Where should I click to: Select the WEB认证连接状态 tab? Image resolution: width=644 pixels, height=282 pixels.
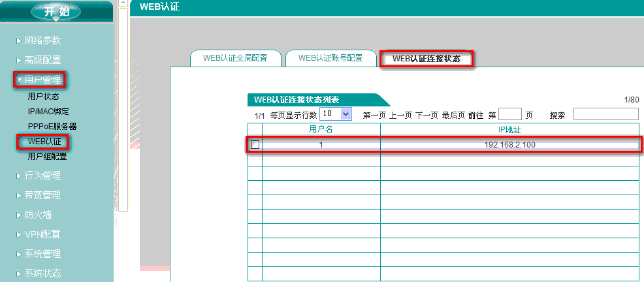click(x=427, y=59)
